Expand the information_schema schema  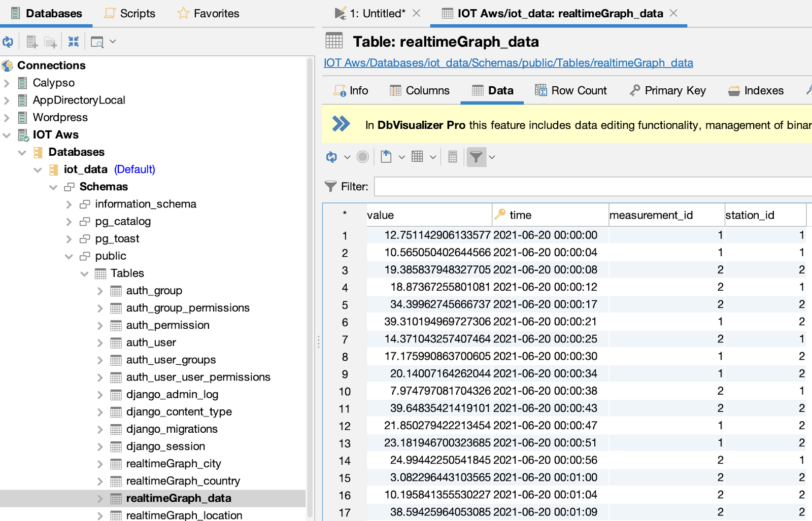[69, 204]
